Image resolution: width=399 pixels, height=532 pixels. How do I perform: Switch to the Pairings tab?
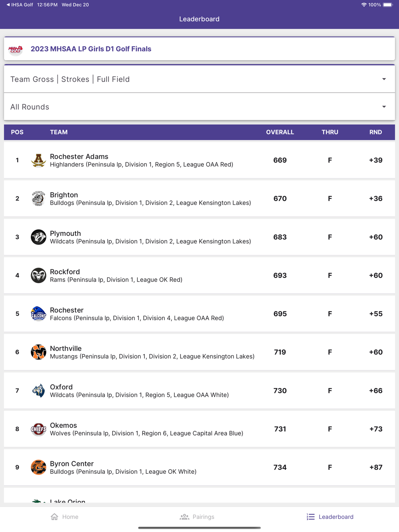tap(197, 517)
